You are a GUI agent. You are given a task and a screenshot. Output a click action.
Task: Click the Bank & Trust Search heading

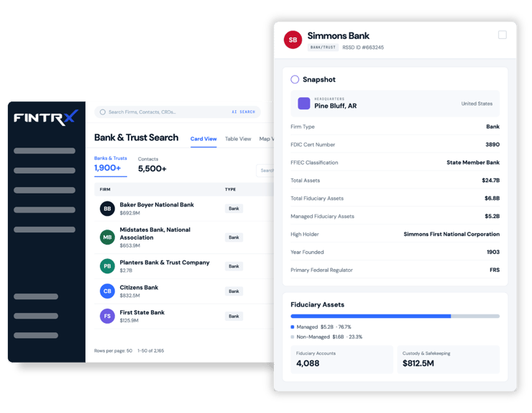pos(136,137)
